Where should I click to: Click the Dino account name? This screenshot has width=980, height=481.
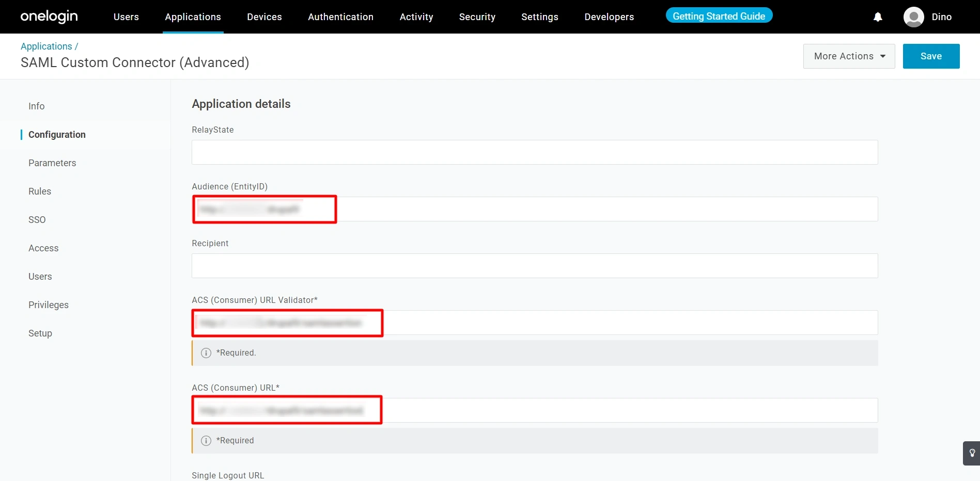tap(941, 17)
